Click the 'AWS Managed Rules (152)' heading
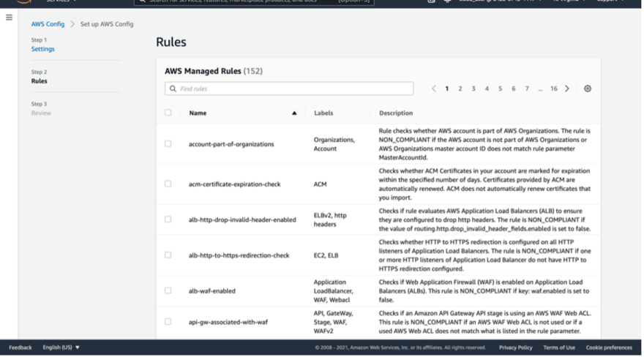 [x=214, y=71]
